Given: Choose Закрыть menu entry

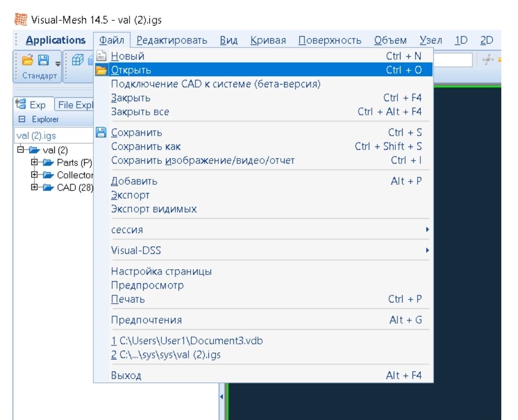Looking at the screenshot, I should click(264, 98).
